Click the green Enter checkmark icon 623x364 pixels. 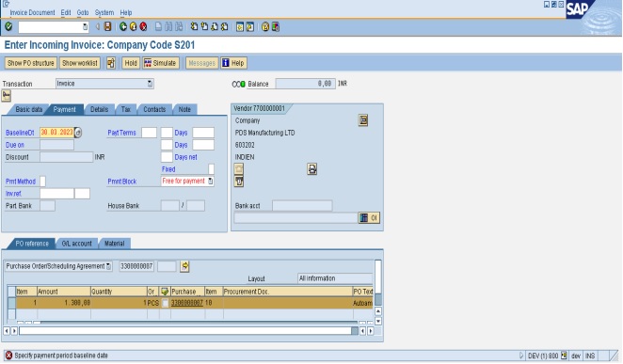point(8,26)
